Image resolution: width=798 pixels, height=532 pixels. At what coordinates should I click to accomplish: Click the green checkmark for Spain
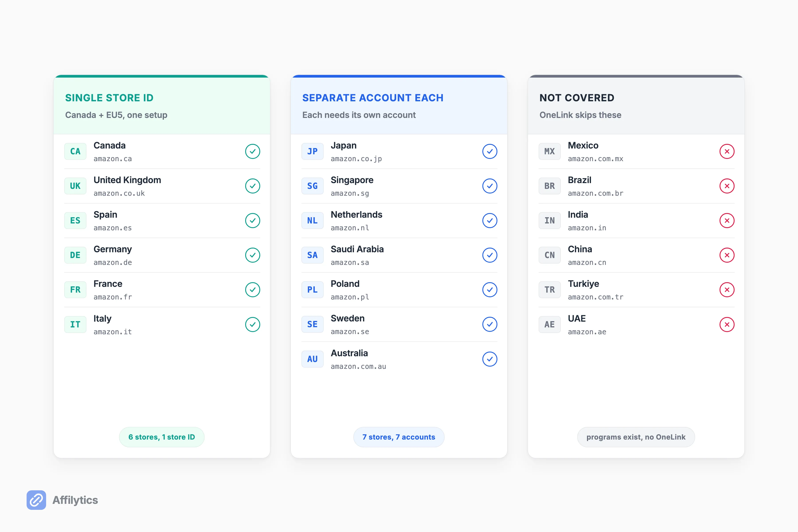[253, 221]
